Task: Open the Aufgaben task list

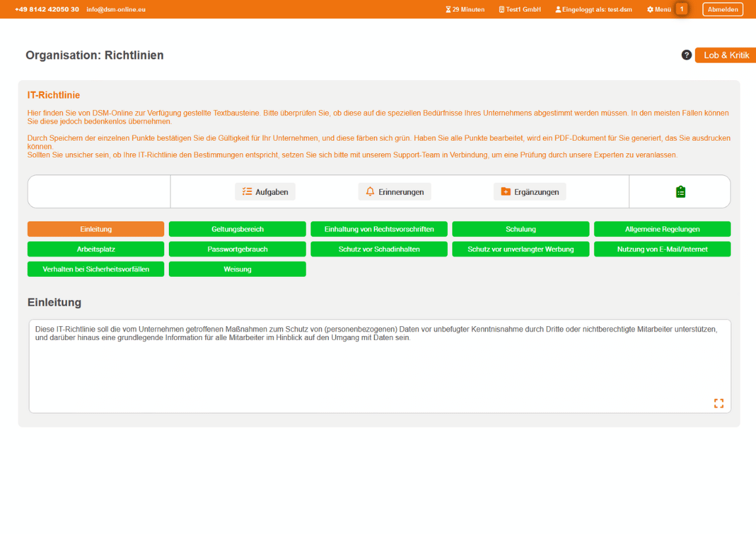Action: click(x=265, y=191)
